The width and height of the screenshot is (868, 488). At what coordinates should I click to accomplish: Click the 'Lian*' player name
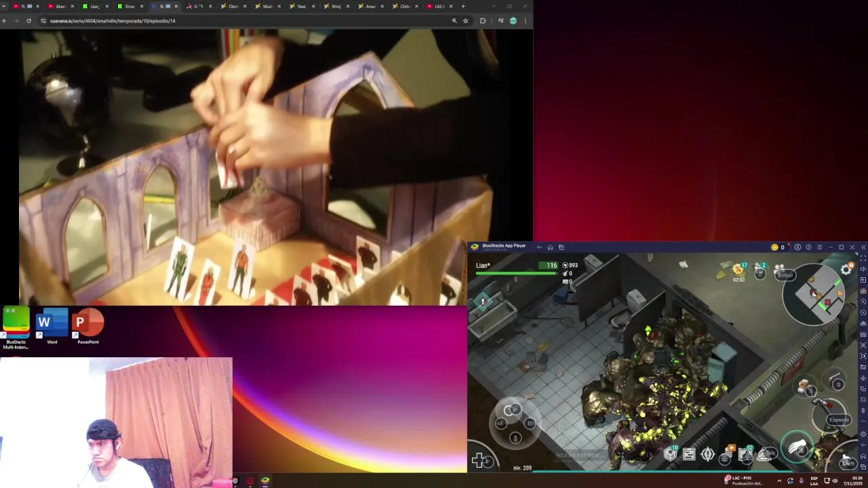(x=483, y=266)
